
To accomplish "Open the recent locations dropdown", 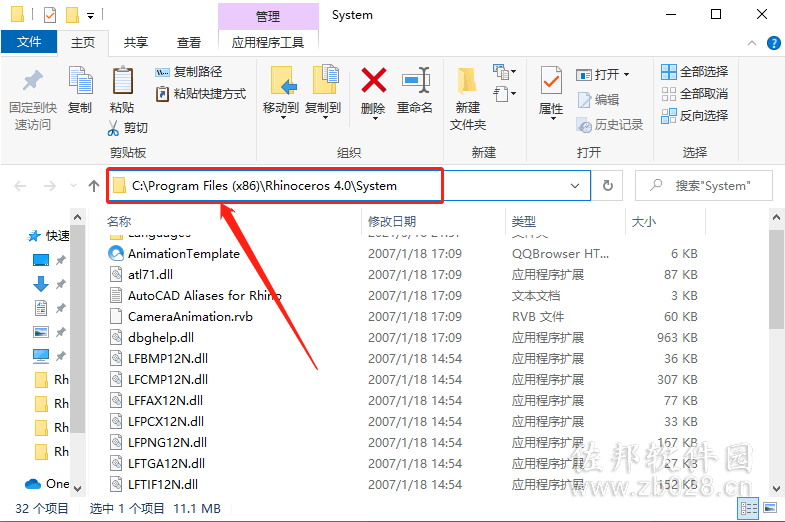I will tap(74, 186).
